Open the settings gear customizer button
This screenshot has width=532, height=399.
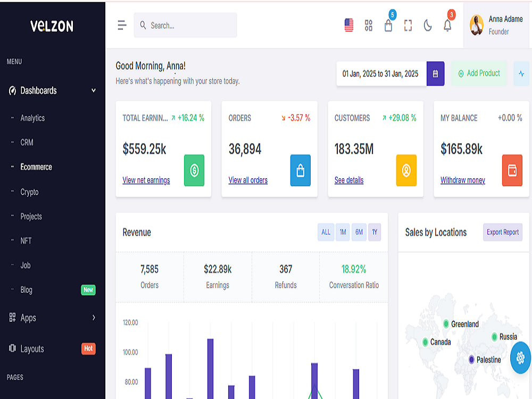click(x=520, y=358)
